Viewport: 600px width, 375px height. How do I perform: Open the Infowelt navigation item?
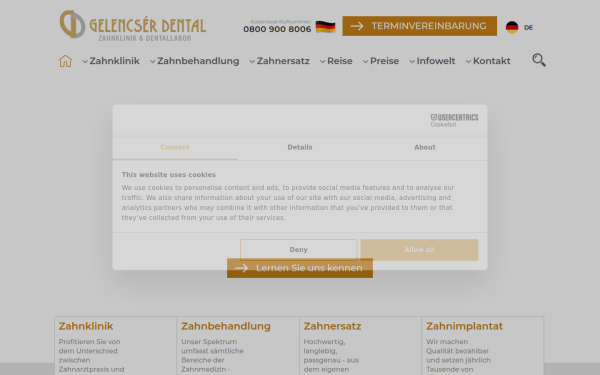[436, 61]
